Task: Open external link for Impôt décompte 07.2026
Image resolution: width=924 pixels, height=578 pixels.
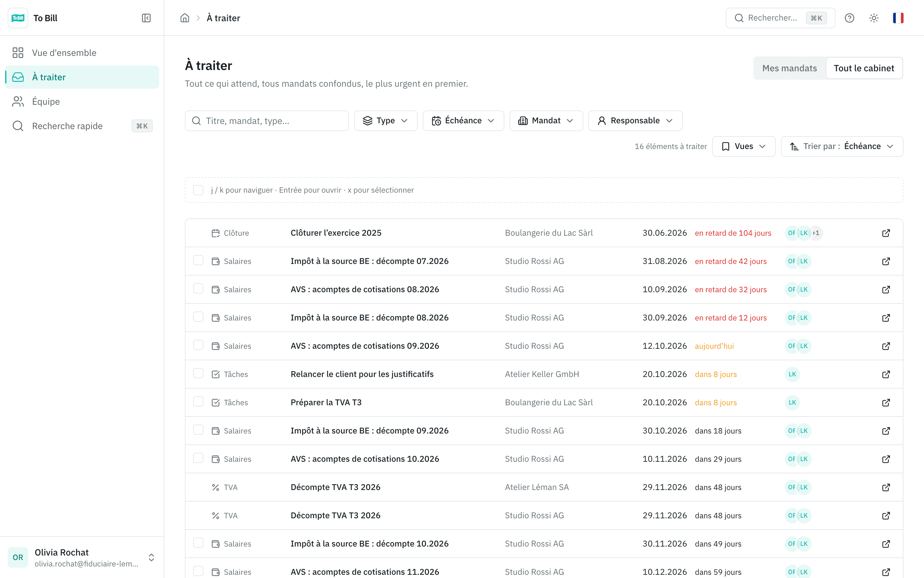Action: tap(886, 261)
